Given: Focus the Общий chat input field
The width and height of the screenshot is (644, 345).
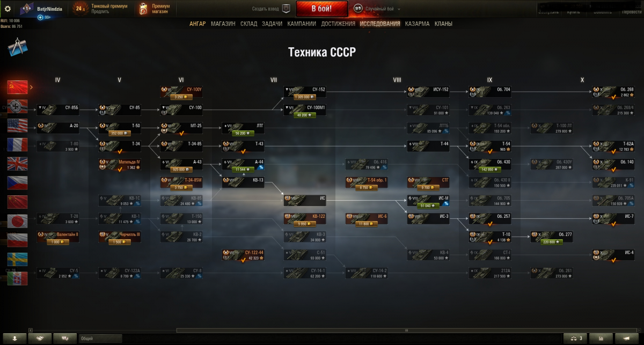Looking at the screenshot, I should point(100,339).
